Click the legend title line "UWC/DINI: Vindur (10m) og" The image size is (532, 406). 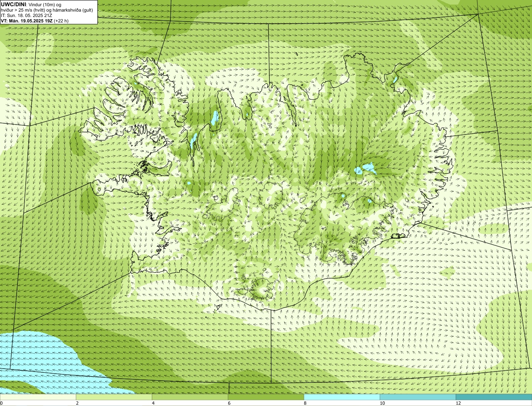point(31,5)
